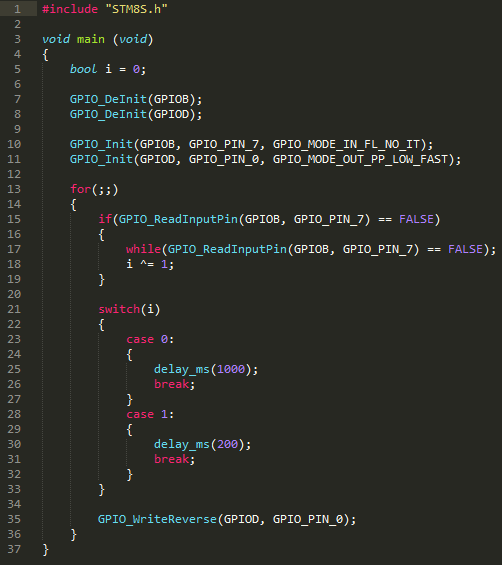
Task: Click the if keyword before GPIO_ReadInputPin
Action: tap(105, 219)
